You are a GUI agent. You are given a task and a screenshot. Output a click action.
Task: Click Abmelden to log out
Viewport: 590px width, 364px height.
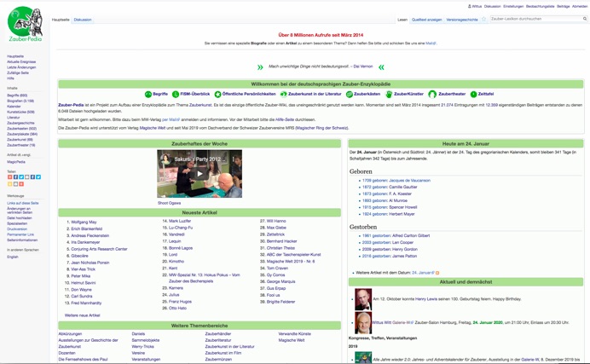coord(580,6)
